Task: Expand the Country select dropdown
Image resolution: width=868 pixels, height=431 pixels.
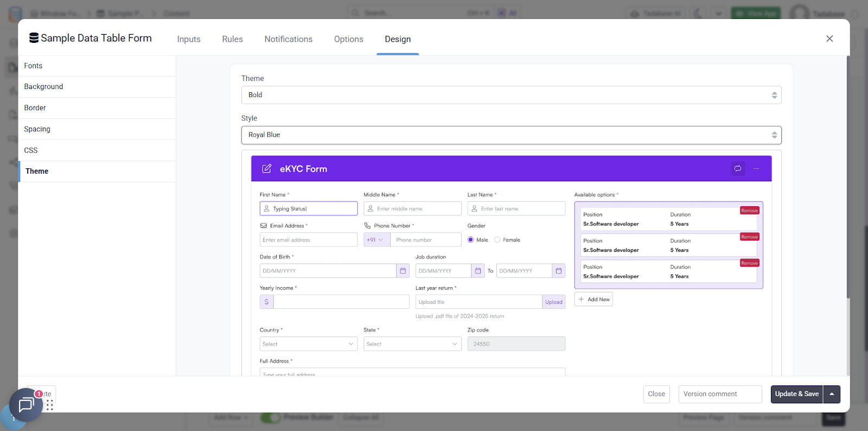Action: click(x=308, y=344)
